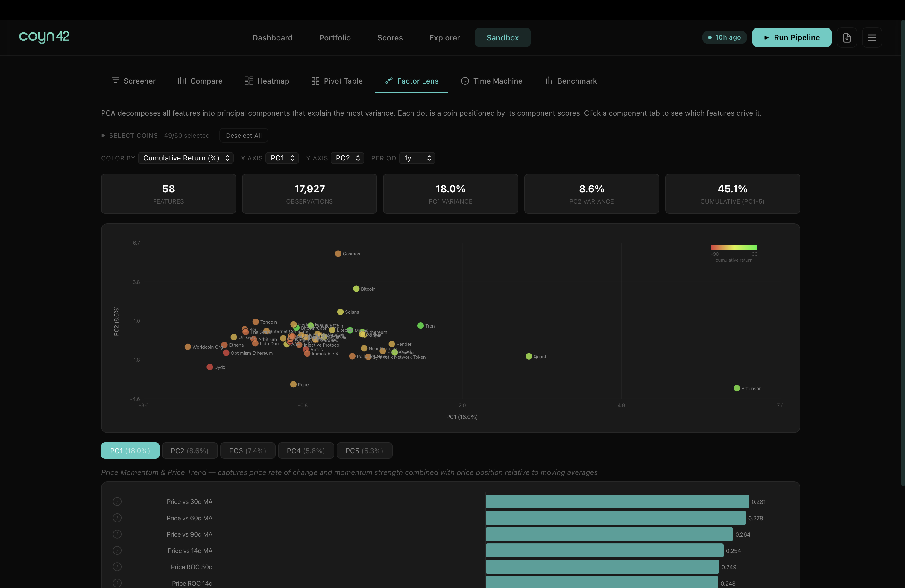Select the PC2 (8.6%) component tab

pos(189,450)
